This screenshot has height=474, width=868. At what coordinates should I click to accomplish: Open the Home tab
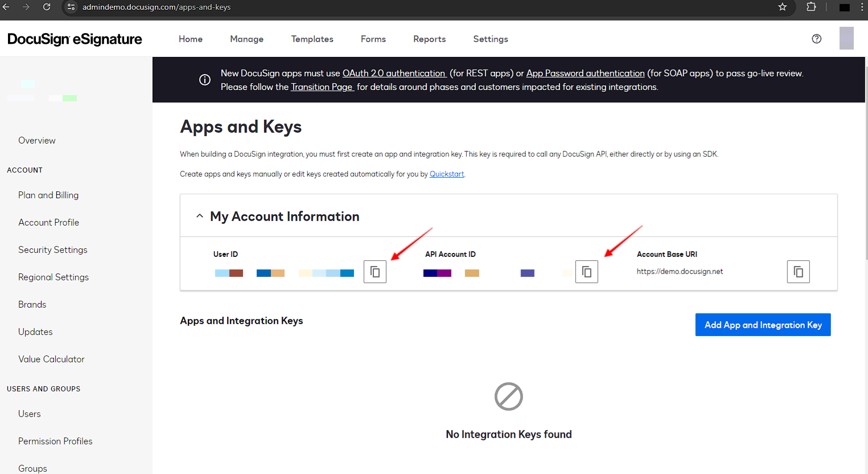191,39
